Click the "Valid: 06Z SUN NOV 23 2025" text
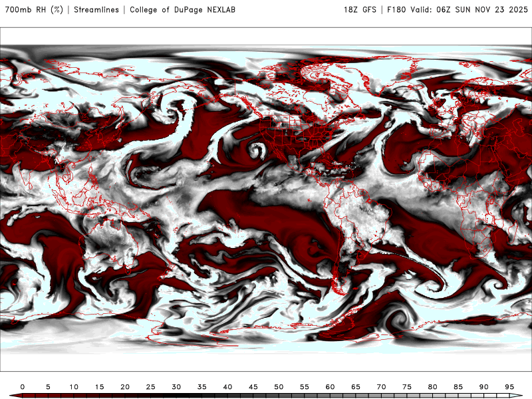 (469, 9)
